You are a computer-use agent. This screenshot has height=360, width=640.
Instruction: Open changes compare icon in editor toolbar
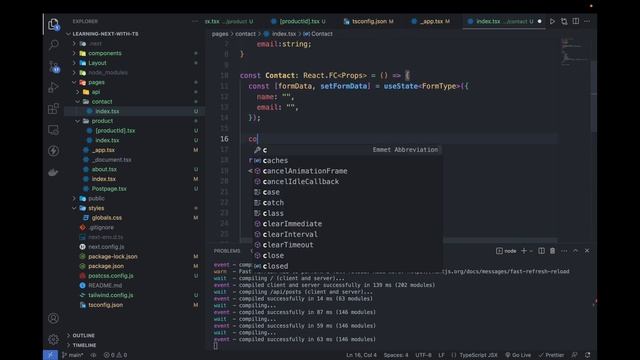coord(564,21)
